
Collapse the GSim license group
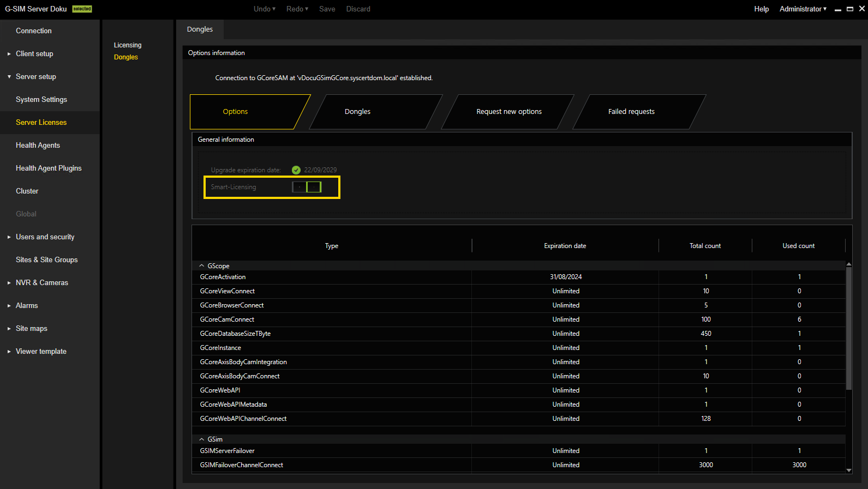point(202,439)
